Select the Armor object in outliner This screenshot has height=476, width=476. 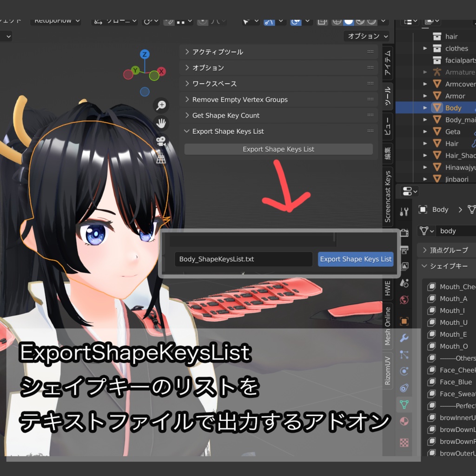[x=455, y=96]
